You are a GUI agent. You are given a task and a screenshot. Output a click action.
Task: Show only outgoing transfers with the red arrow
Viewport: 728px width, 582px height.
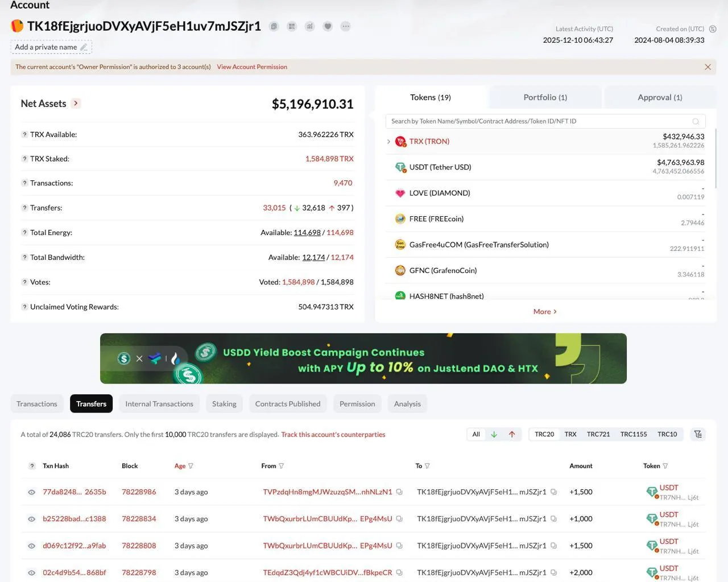pos(512,435)
